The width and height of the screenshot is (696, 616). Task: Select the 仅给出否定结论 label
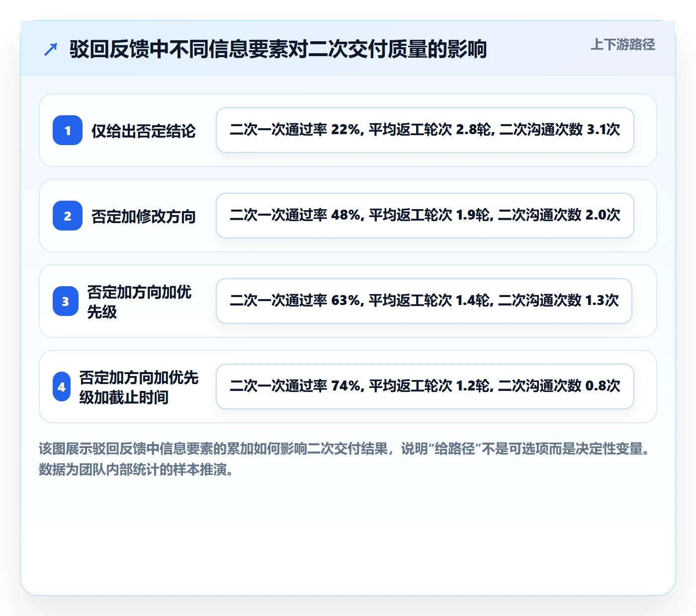point(144,131)
